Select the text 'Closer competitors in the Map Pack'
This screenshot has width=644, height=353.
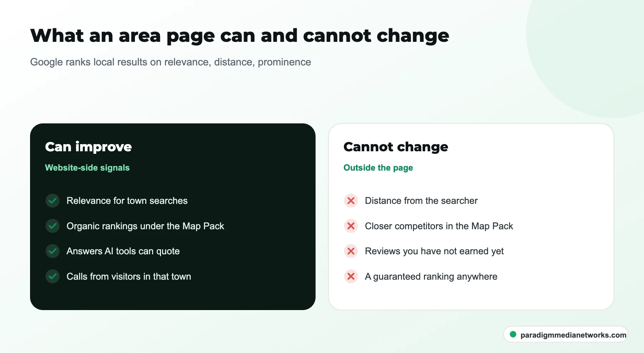pyautogui.click(x=439, y=226)
